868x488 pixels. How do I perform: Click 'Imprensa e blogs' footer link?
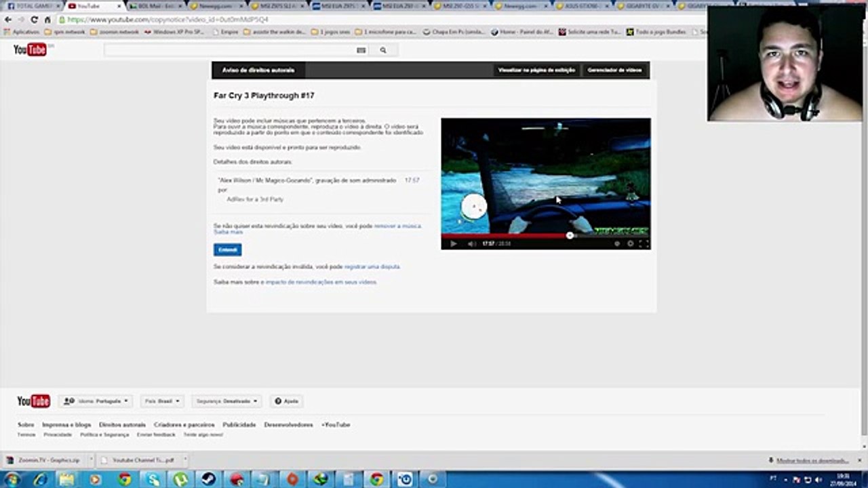click(x=66, y=425)
